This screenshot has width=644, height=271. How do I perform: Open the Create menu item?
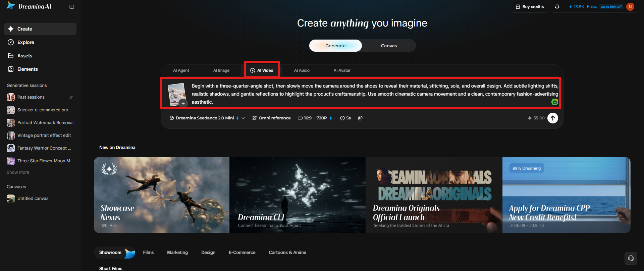point(40,29)
